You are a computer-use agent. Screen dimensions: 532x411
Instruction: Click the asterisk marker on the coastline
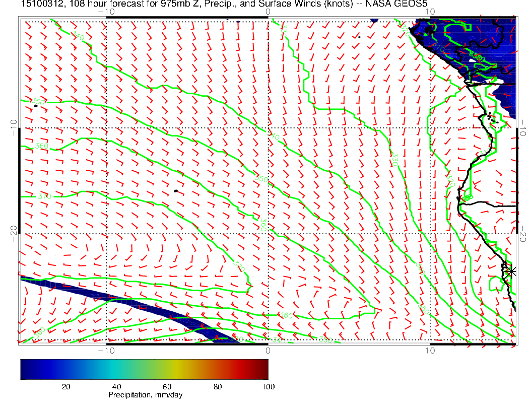(x=511, y=271)
